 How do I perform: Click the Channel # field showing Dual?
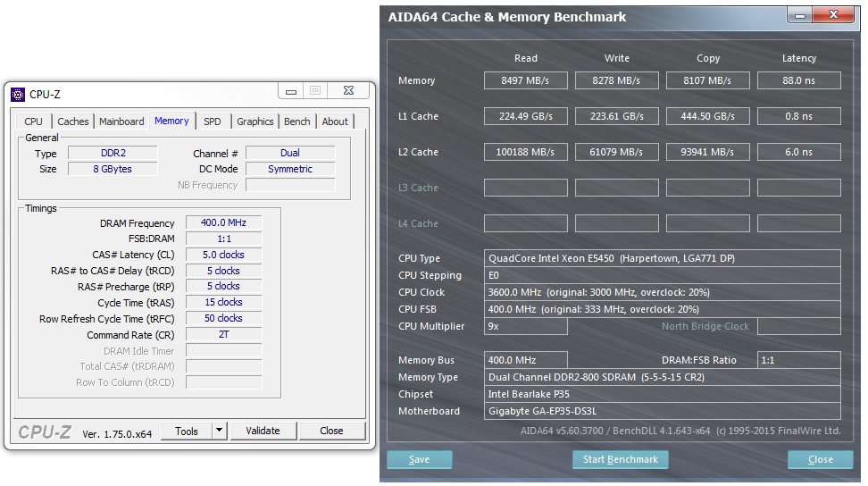[290, 153]
